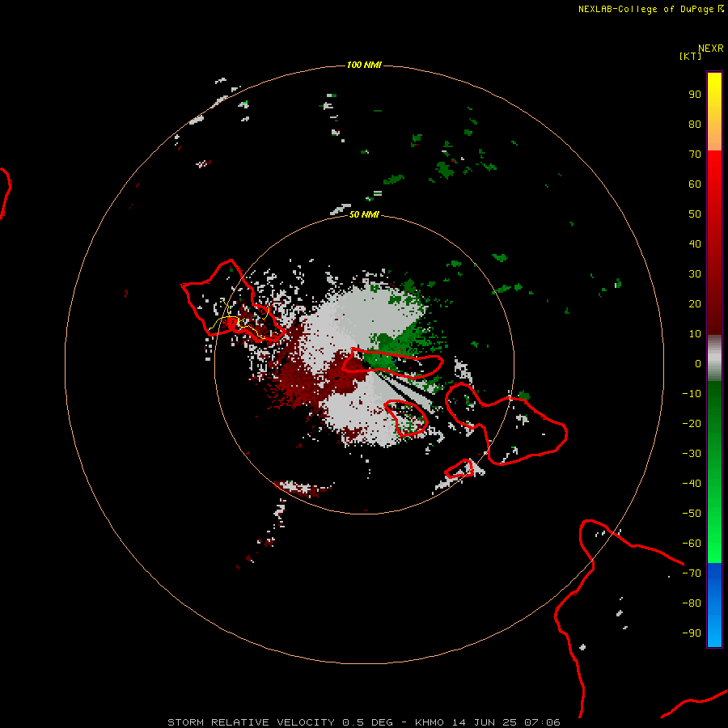Viewport: 728px width, 728px height.
Task: Click the 40 value on velocity scale
Action: [x=695, y=243]
